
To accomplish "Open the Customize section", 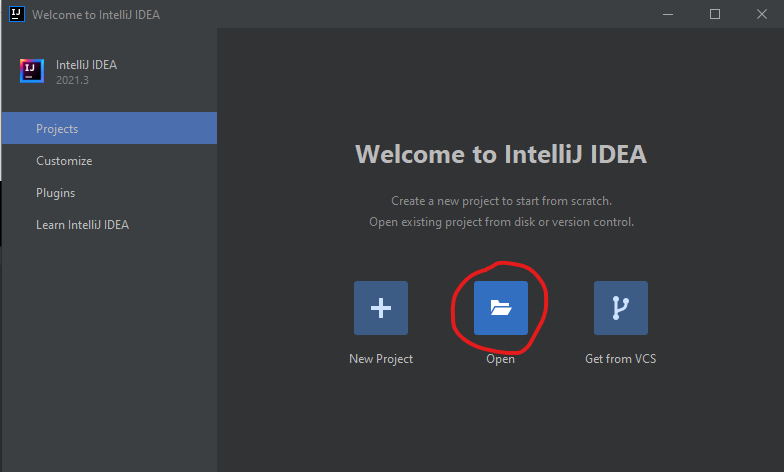I will [x=110, y=160].
